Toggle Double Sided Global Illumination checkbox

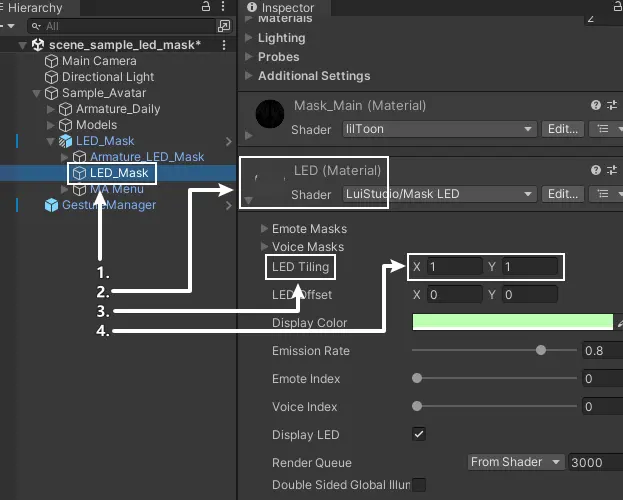click(419, 485)
